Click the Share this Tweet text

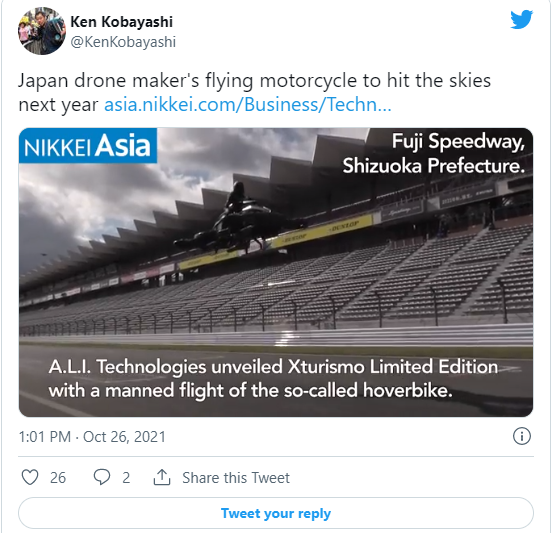pos(236,478)
